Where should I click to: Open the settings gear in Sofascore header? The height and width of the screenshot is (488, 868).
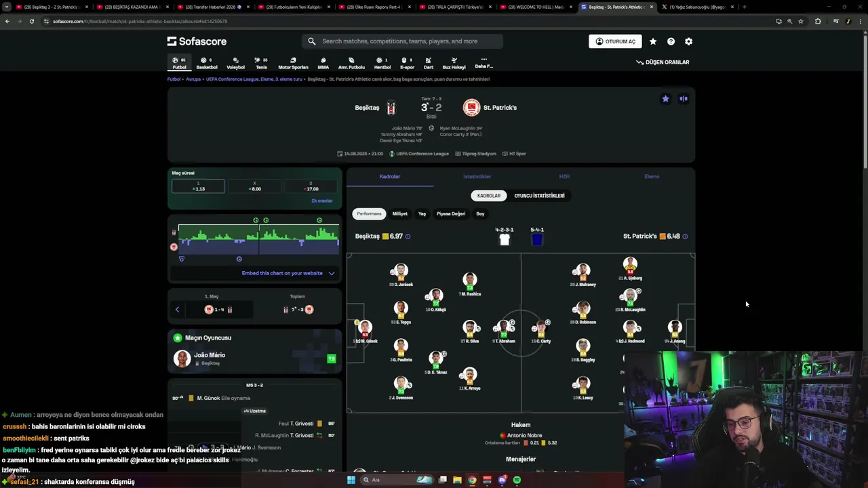[688, 41]
